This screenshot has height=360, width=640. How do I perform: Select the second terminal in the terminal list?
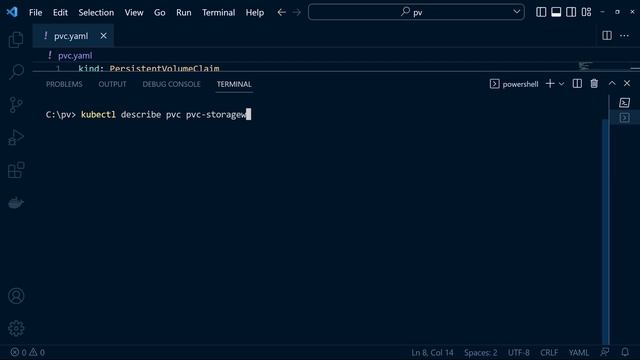point(624,118)
